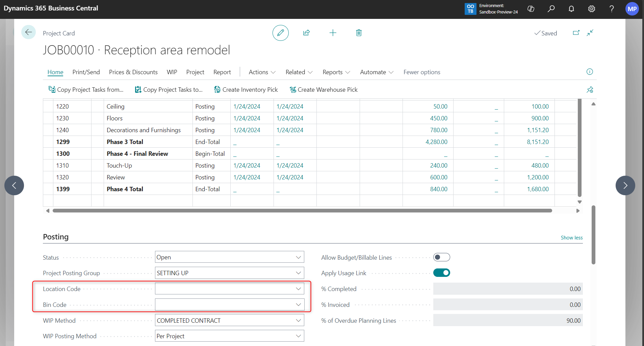Show factbox information icon
The height and width of the screenshot is (346, 644).
point(590,71)
